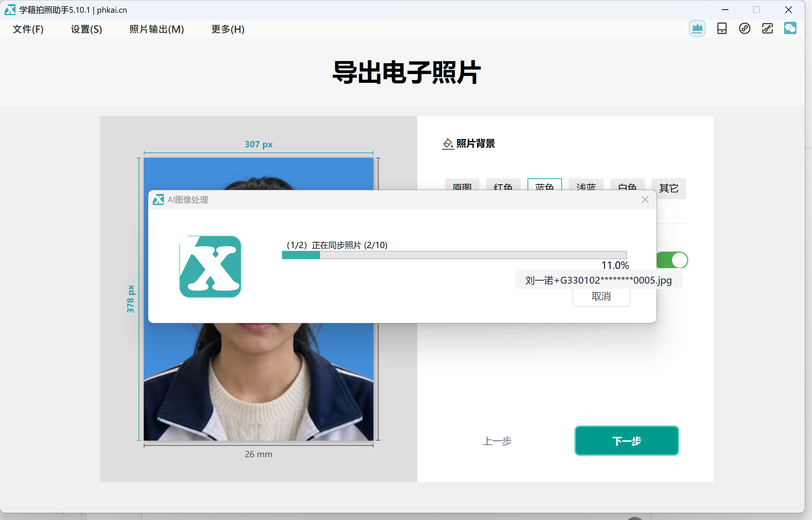
Task: Select the 原图 background option
Action: click(x=462, y=185)
